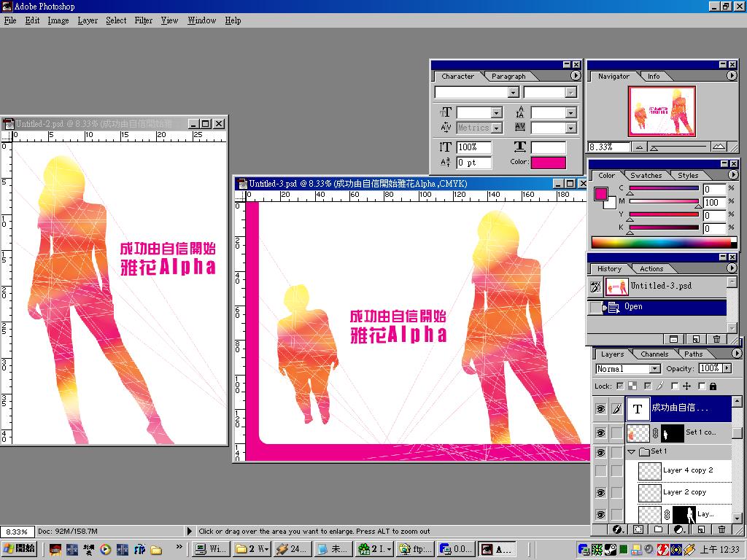Click the link icon on Set 1 copy layer
The image size is (747, 560).
point(656,433)
